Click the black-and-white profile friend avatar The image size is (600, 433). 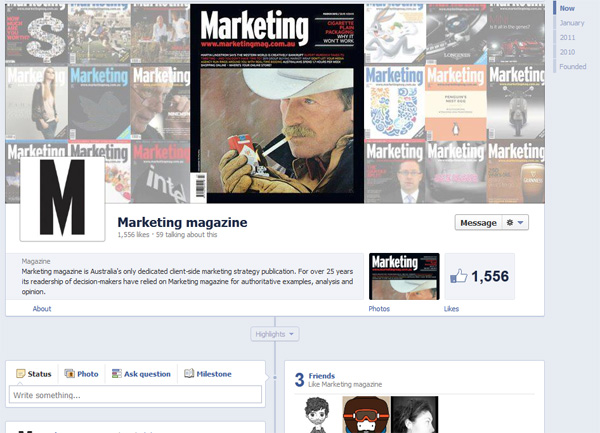pyautogui.click(x=415, y=415)
